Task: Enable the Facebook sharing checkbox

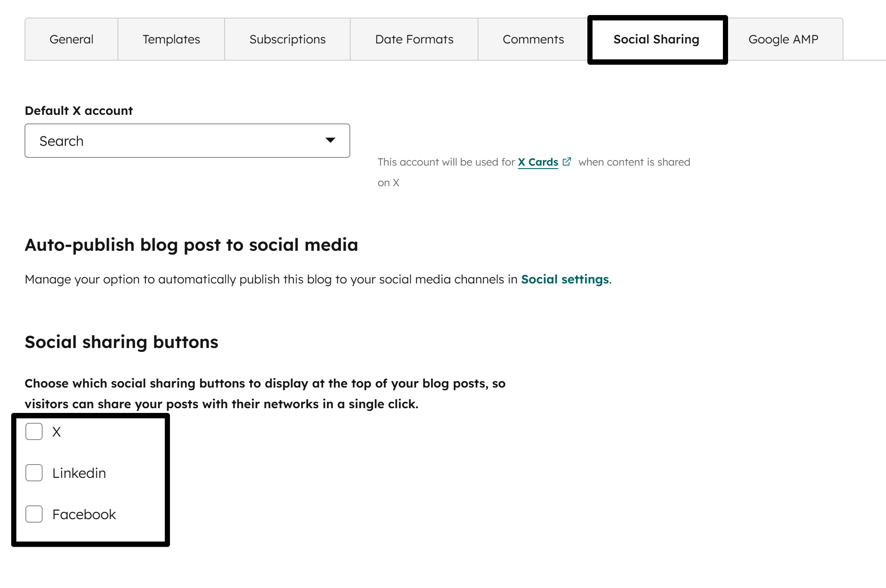Action: tap(34, 514)
